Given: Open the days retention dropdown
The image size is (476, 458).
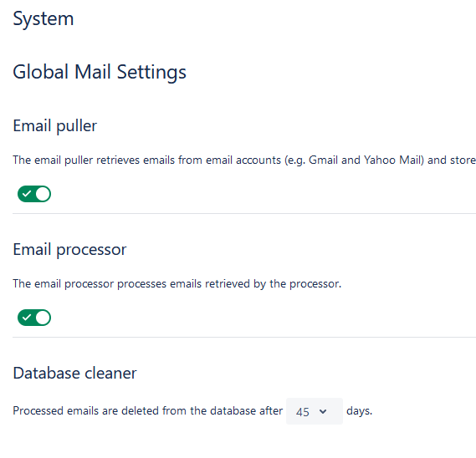Looking at the screenshot, I should (315, 411).
